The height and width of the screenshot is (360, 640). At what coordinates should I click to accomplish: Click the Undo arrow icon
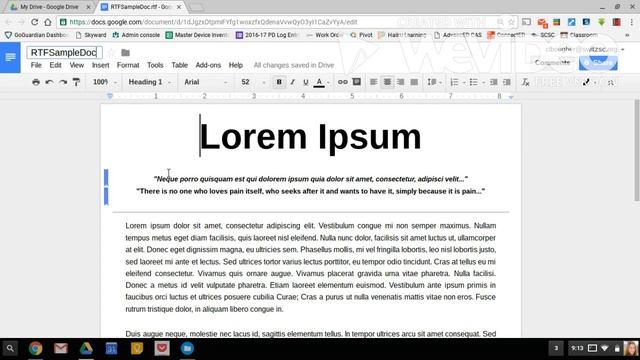click(x=49, y=82)
